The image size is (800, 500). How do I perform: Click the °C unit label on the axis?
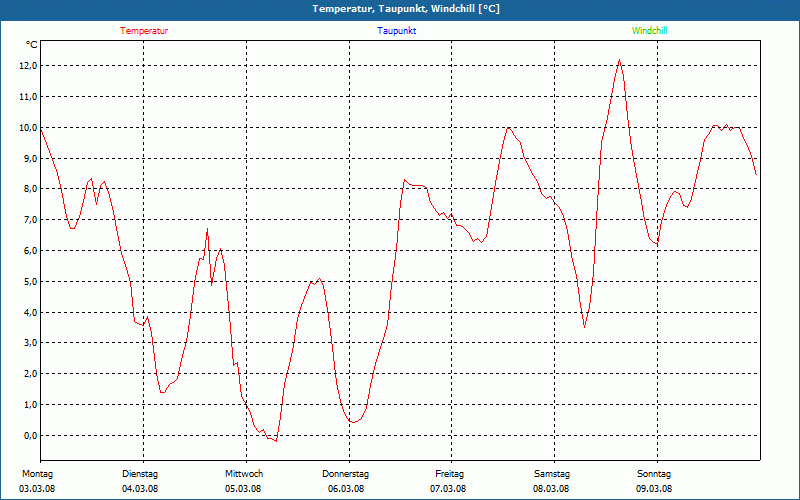pos(31,45)
